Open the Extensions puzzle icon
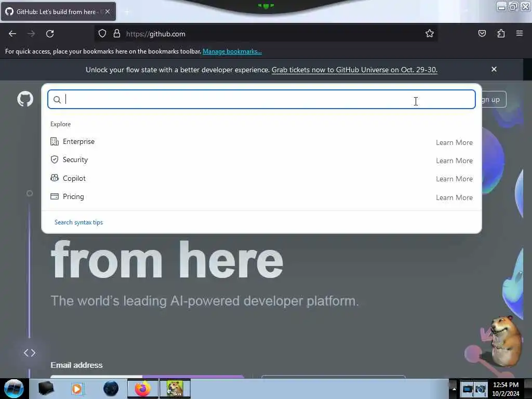 pos(501,33)
